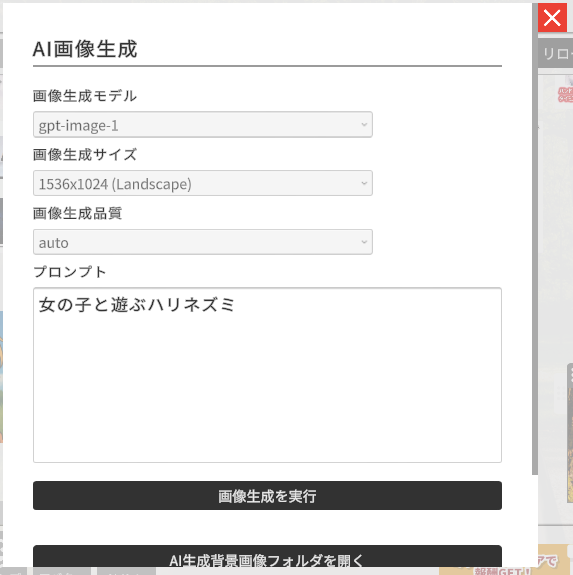Click the pink-labeled thumbnail below リロード
This screenshot has width=573, height=575.
coord(565,95)
